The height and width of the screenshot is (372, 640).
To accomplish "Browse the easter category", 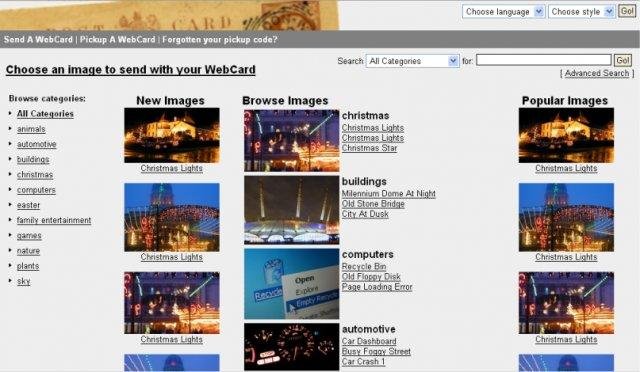I will pos(28,205).
